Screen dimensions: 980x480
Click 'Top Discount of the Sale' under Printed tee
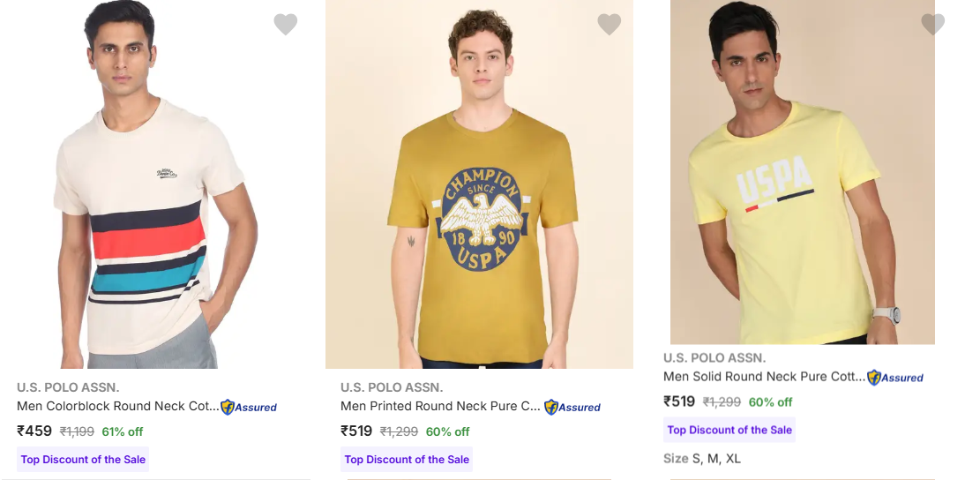pos(407,460)
